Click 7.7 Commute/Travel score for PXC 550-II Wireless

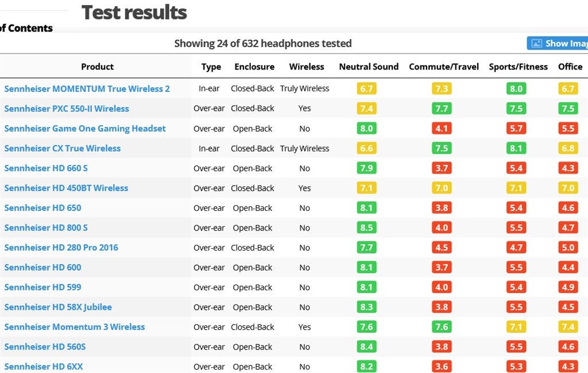coord(442,109)
